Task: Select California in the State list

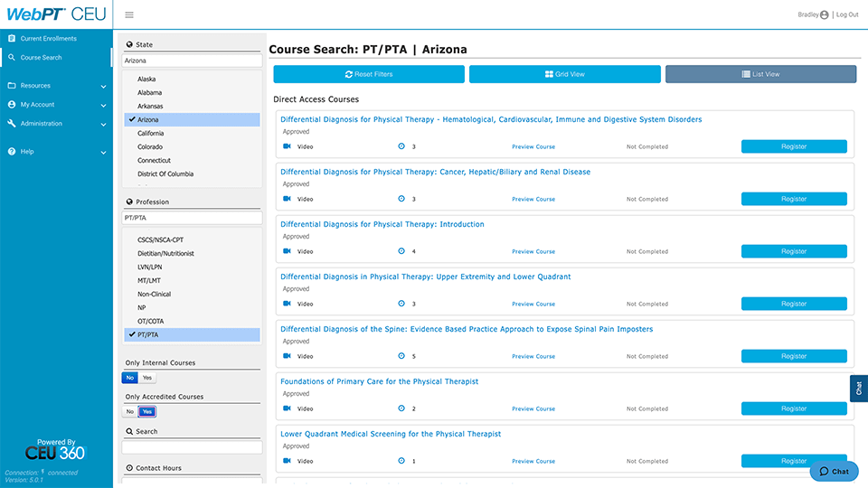Action: pyautogui.click(x=151, y=133)
